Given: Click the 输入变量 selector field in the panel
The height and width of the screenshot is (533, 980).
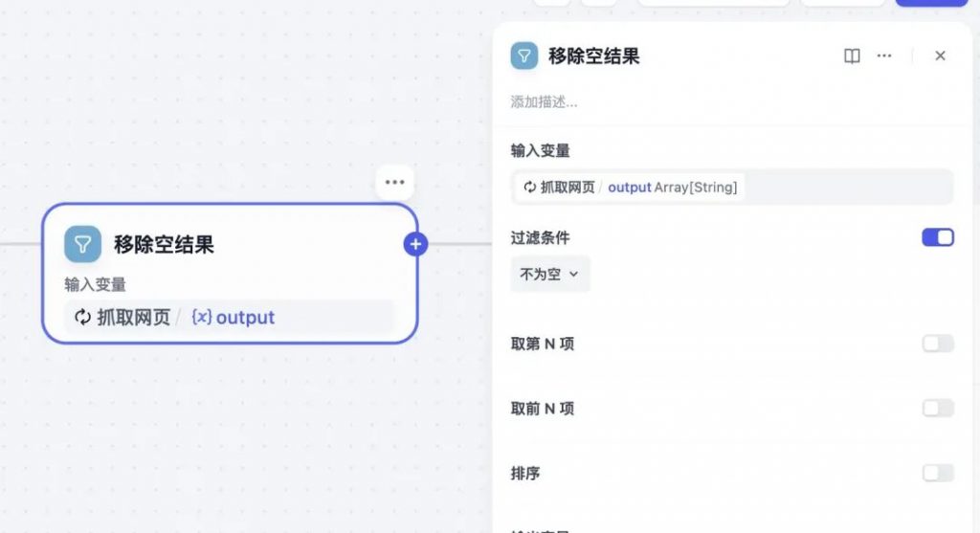Looking at the screenshot, I should [x=732, y=187].
